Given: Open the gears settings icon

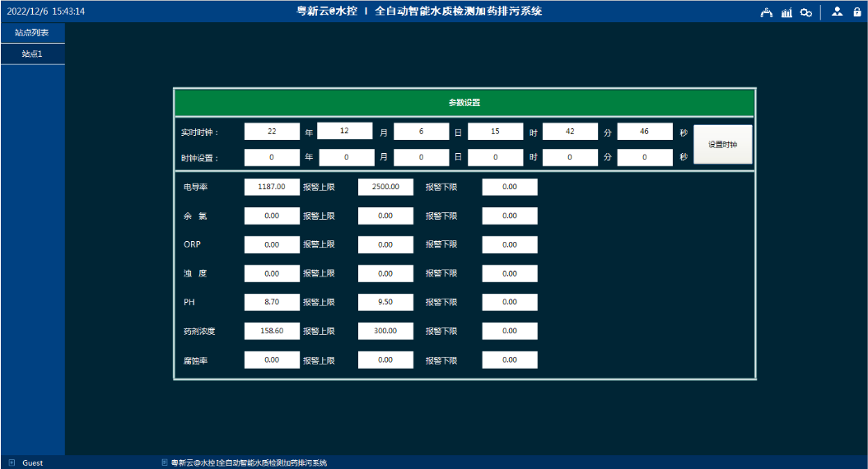Looking at the screenshot, I should [806, 12].
